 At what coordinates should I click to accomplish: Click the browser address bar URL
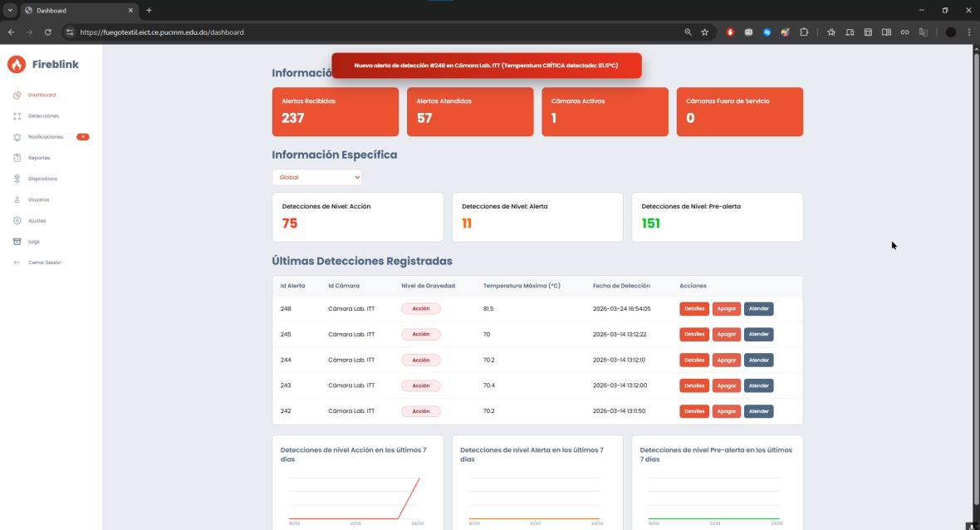(162, 32)
